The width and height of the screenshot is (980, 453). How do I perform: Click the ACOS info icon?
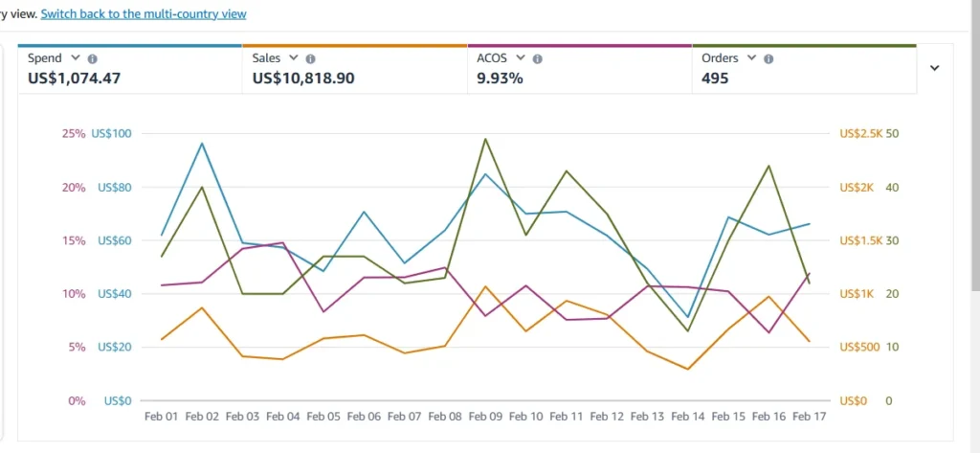click(x=537, y=58)
